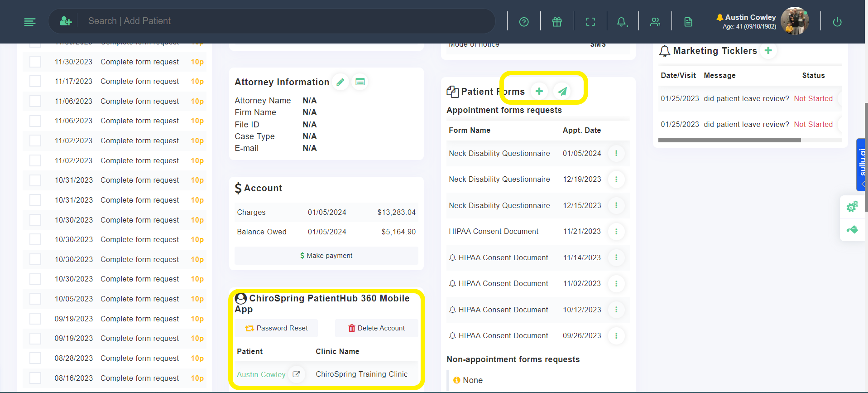This screenshot has width=868, height=393.
Task: Open options menu for 01/05/2024 Neck Disability Questionnaire
Action: point(616,153)
